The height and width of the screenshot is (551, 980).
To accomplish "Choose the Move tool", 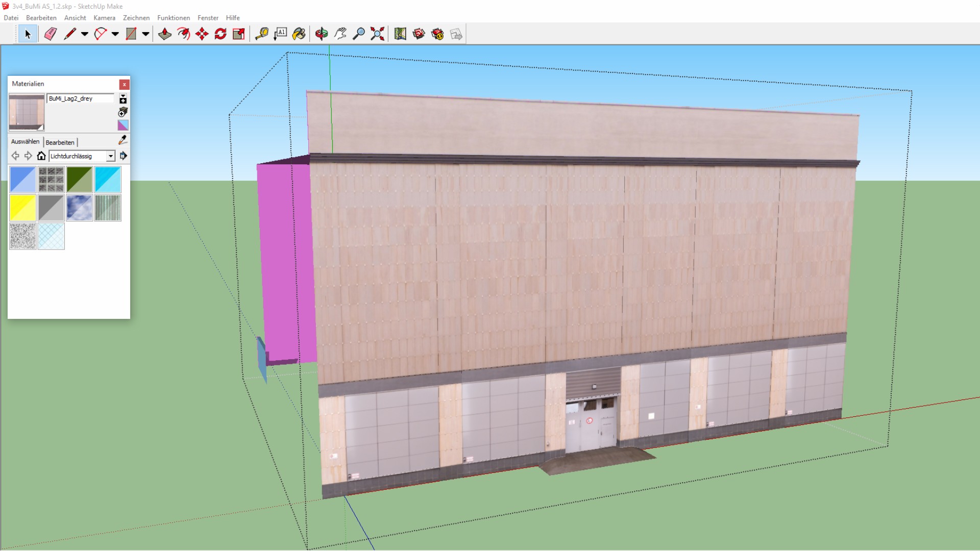I will tap(202, 34).
